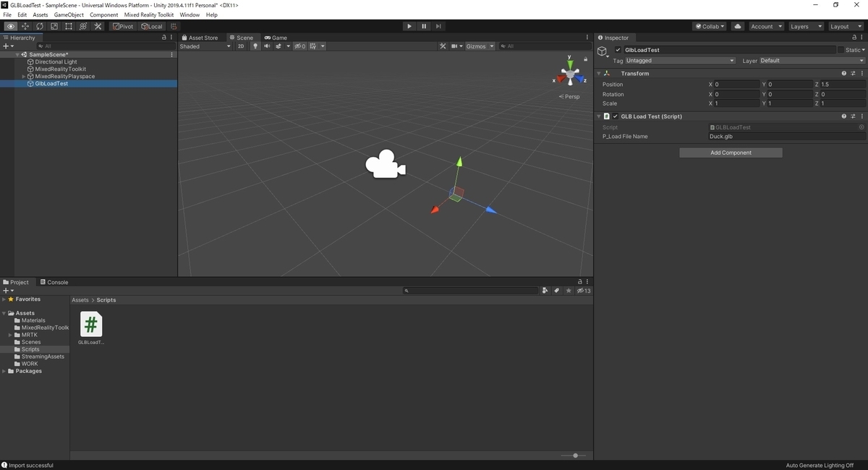The width and height of the screenshot is (868, 470).
Task: Expand the MRTK folder arrow
Action: [11, 336]
